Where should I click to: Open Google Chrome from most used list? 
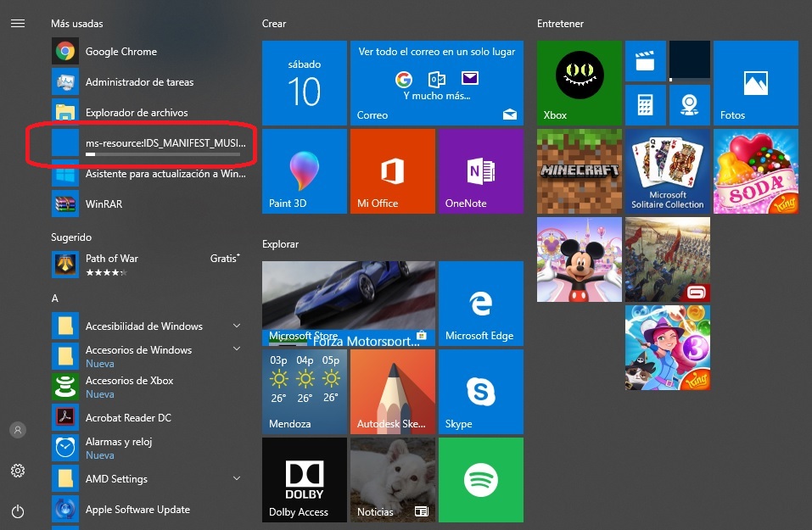pyautogui.click(x=150, y=51)
